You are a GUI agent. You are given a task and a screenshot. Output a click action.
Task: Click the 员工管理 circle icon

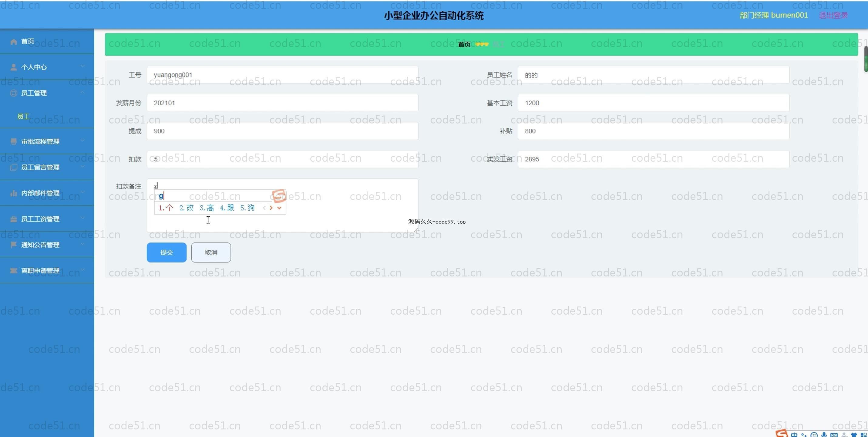[x=13, y=93]
